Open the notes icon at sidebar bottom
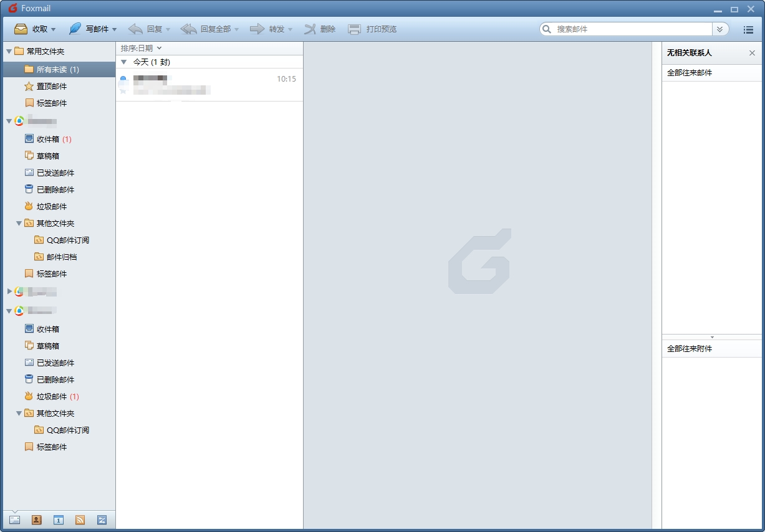 (102, 520)
